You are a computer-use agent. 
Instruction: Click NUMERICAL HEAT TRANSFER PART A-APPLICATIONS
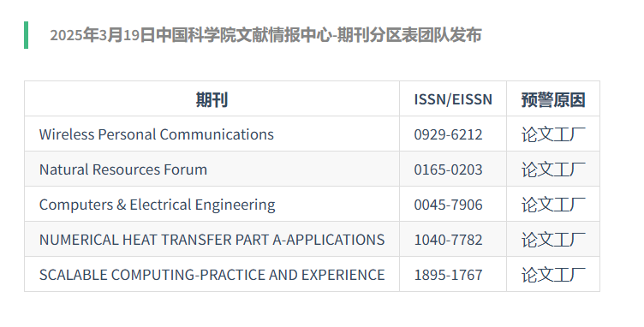tap(212, 240)
